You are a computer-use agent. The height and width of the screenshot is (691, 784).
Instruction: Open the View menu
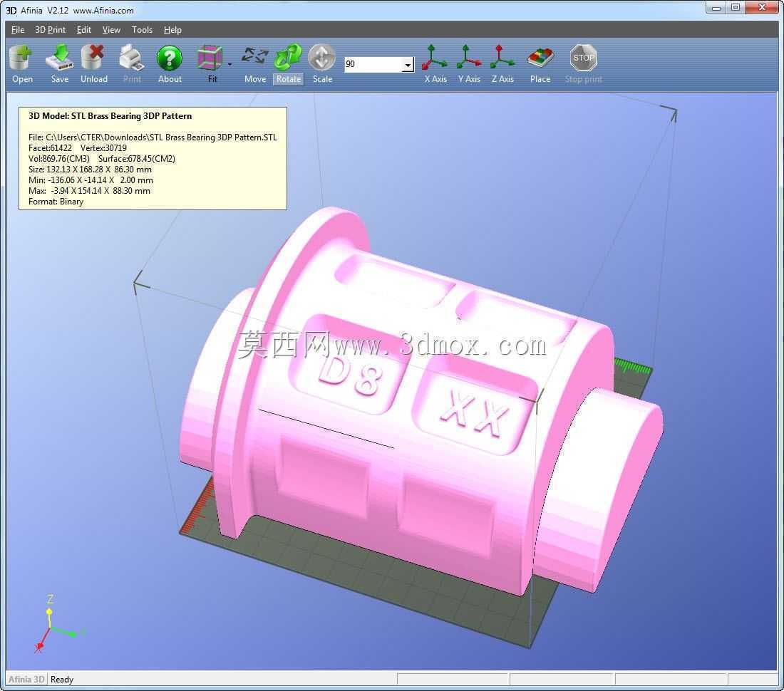tap(111, 30)
